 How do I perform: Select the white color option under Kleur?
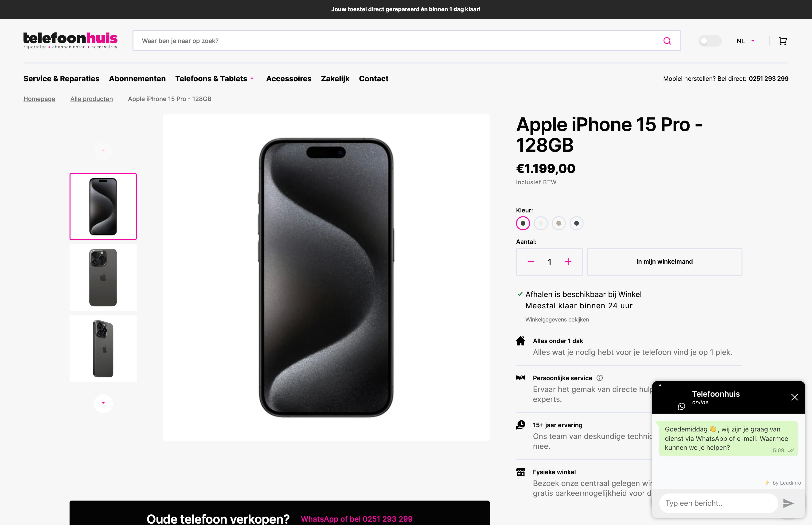coord(541,223)
